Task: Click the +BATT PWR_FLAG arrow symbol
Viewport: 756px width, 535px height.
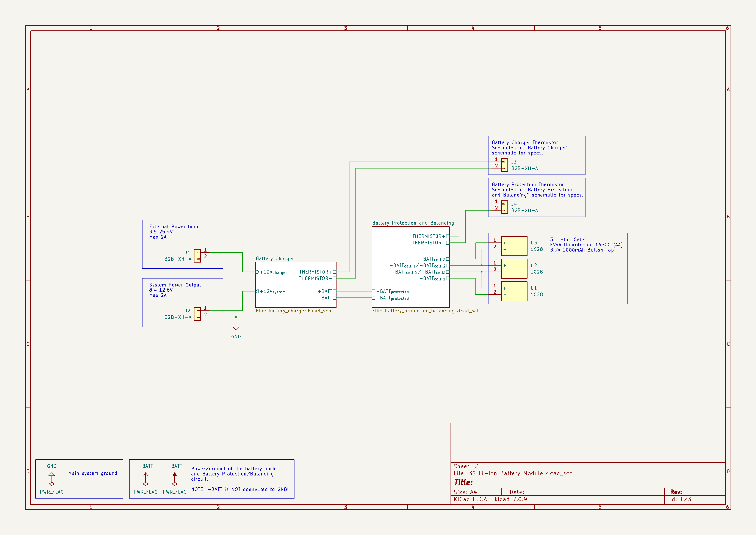Action: point(146,479)
